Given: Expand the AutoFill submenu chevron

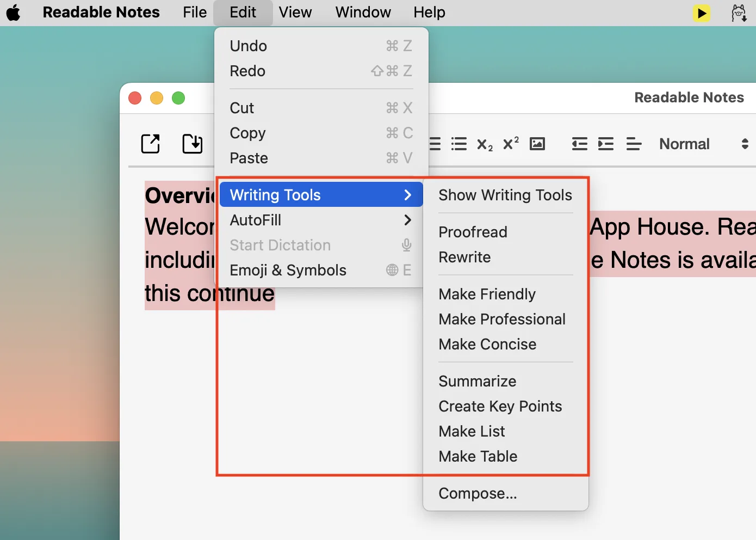Looking at the screenshot, I should click(x=407, y=220).
